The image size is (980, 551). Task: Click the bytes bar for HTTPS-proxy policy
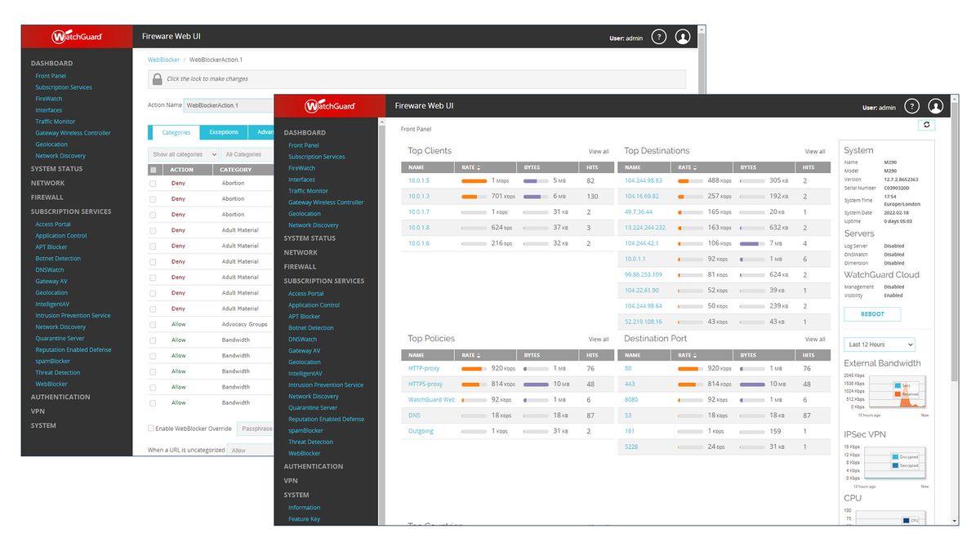[x=536, y=384]
